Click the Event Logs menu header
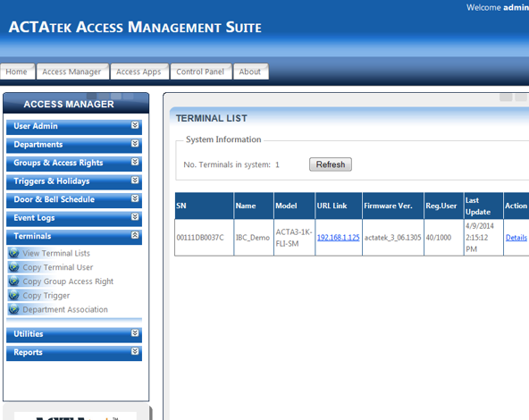This screenshot has width=529, height=420. coord(74,218)
